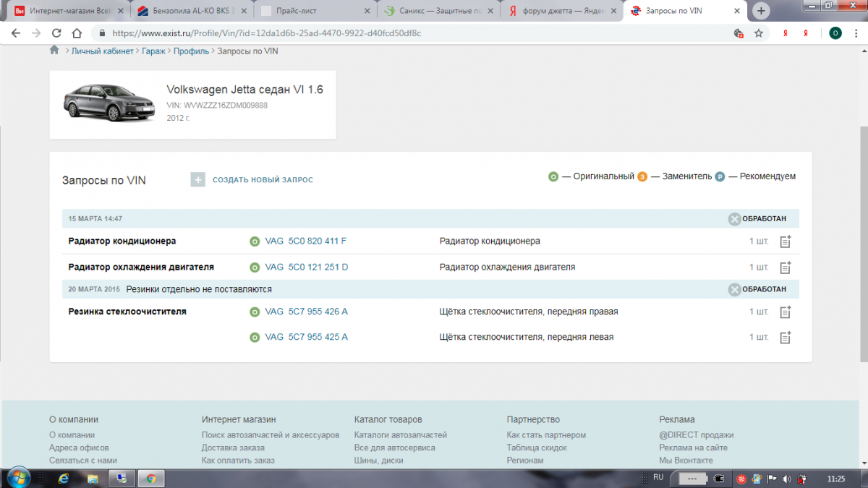Click the page vertical scrollbar
This screenshot has height=488, width=868.
864,246
